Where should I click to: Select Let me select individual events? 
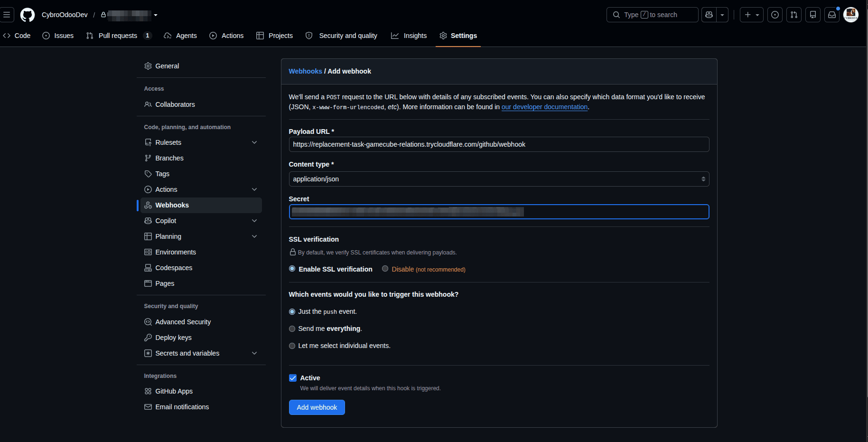pos(292,346)
